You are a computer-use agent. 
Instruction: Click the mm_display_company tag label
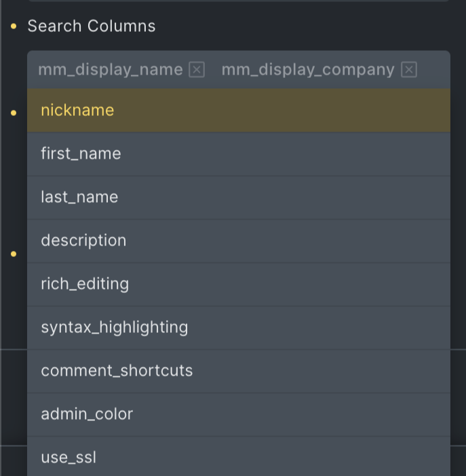pyautogui.click(x=308, y=70)
